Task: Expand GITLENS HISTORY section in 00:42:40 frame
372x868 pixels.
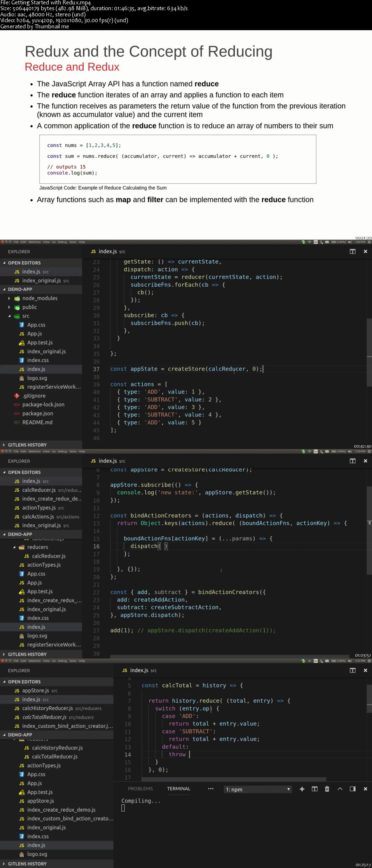Action: [41, 445]
